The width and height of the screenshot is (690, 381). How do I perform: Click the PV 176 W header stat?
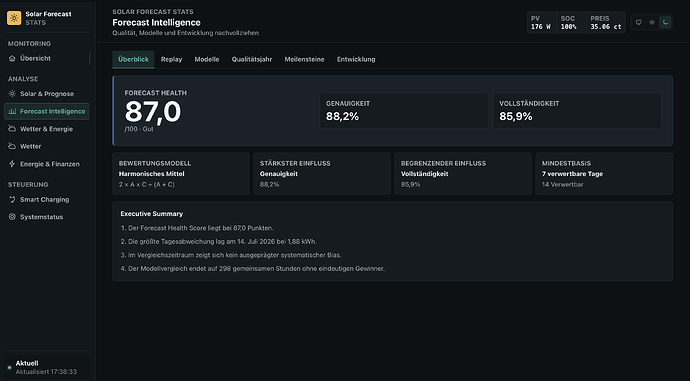(541, 22)
